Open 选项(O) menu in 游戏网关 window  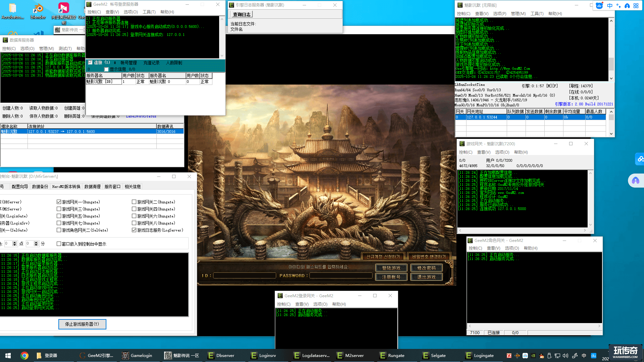coord(502,152)
